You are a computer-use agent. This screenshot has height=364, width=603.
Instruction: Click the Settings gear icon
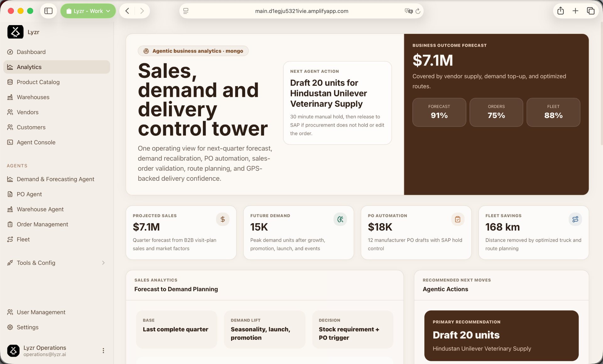(x=10, y=327)
